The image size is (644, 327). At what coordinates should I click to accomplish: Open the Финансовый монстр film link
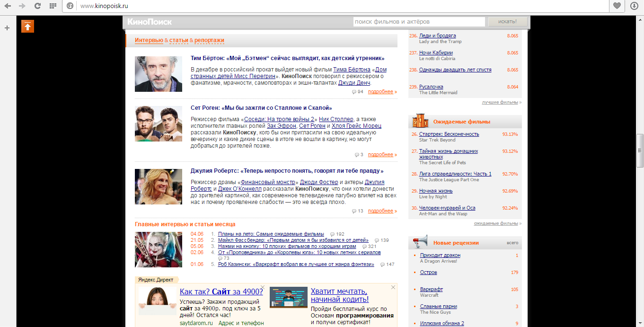tap(269, 182)
